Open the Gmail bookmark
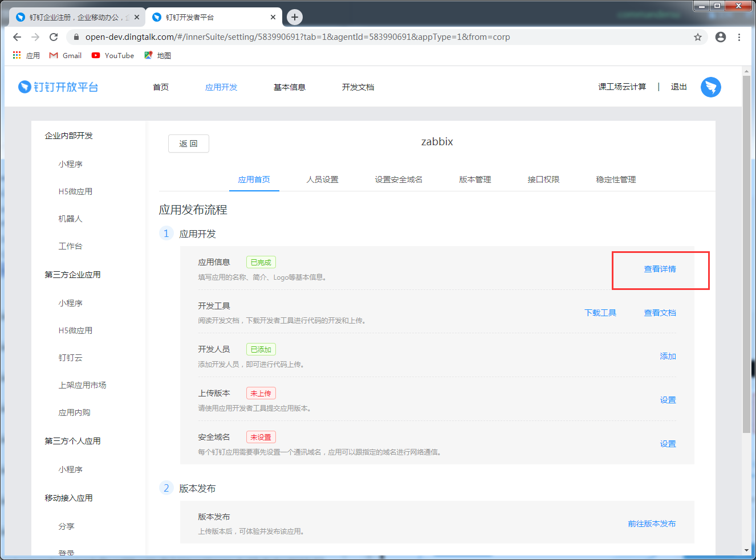The width and height of the screenshot is (756, 560). (66, 55)
